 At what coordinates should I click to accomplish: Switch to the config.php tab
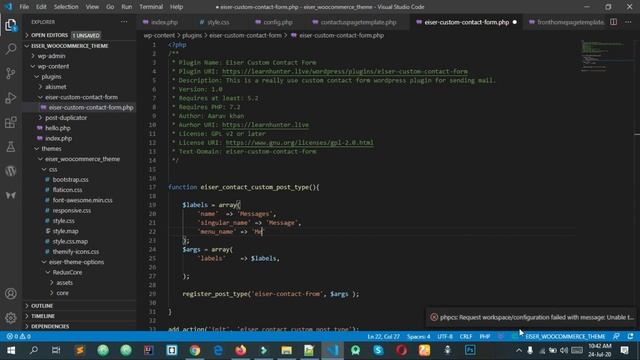[x=278, y=22]
